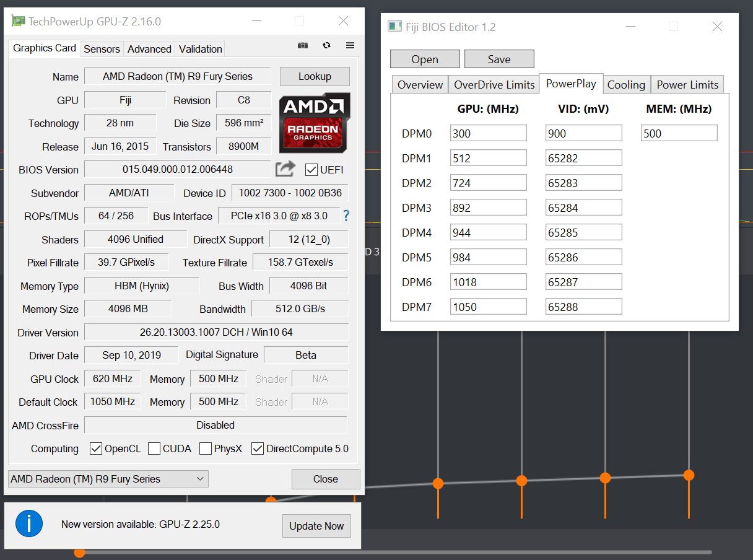The width and height of the screenshot is (753, 560).
Task: Click the bus interface question mark icon
Action: click(346, 216)
